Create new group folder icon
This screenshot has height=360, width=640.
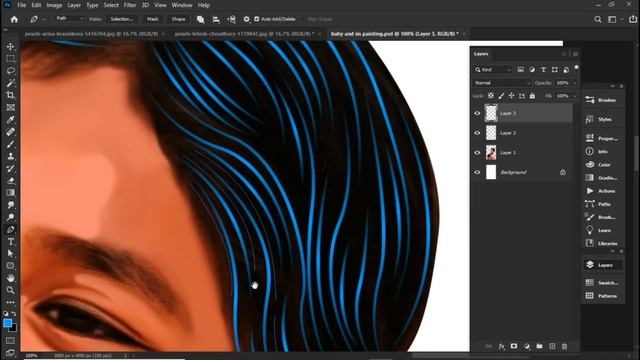point(540,346)
